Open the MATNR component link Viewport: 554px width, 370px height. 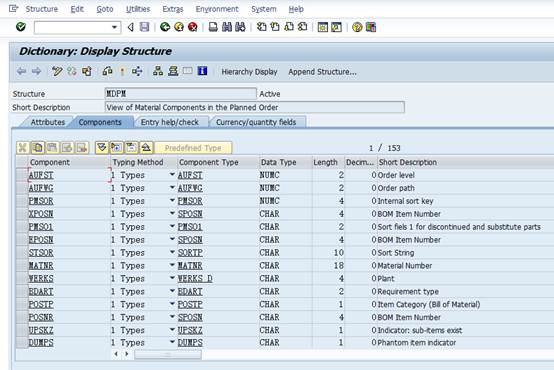[x=41, y=266]
